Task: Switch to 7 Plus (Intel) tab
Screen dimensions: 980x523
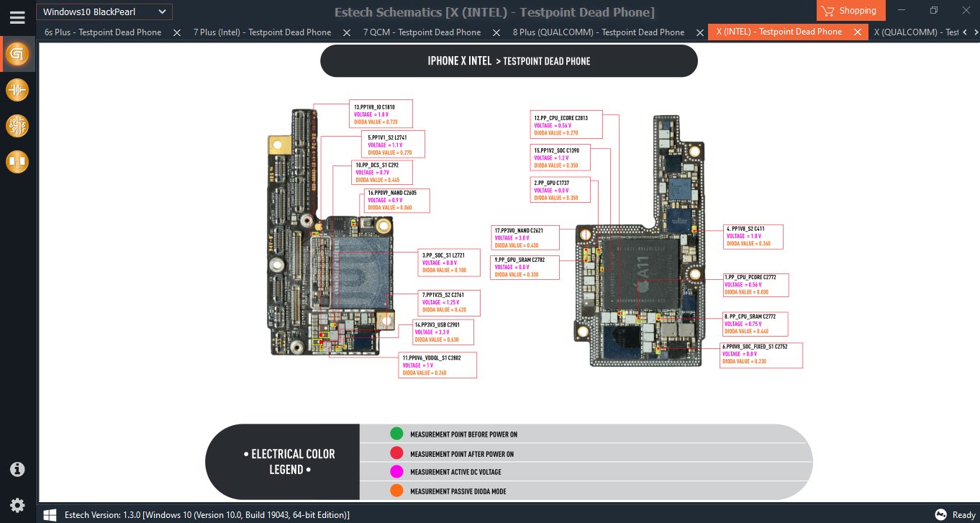Action: [262, 32]
